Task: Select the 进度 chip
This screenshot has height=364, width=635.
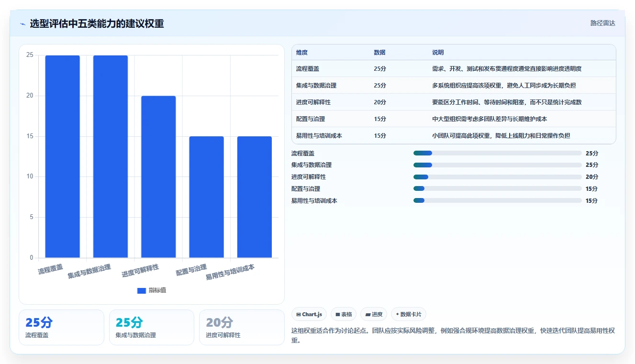Action: (374, 314)
